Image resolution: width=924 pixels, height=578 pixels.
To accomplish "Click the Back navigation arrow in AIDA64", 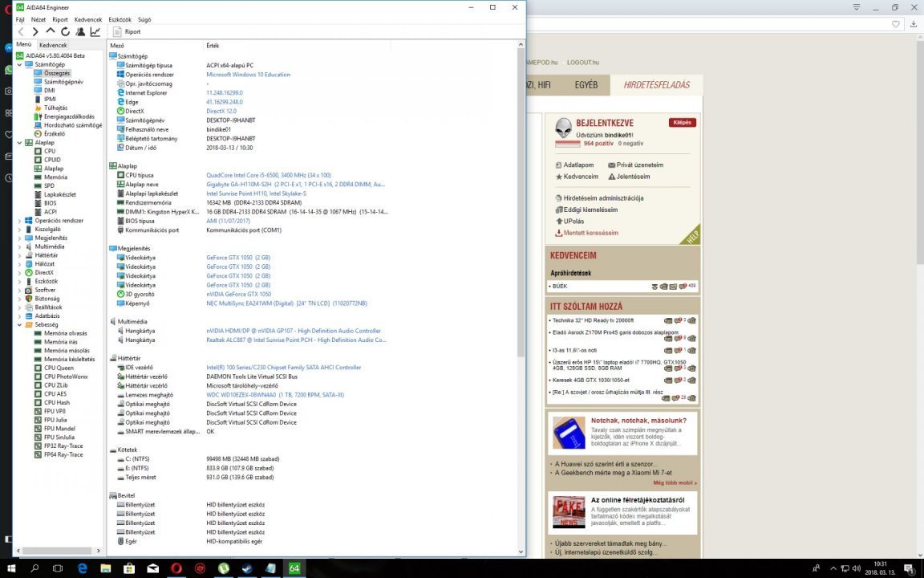I will (21, 32).
